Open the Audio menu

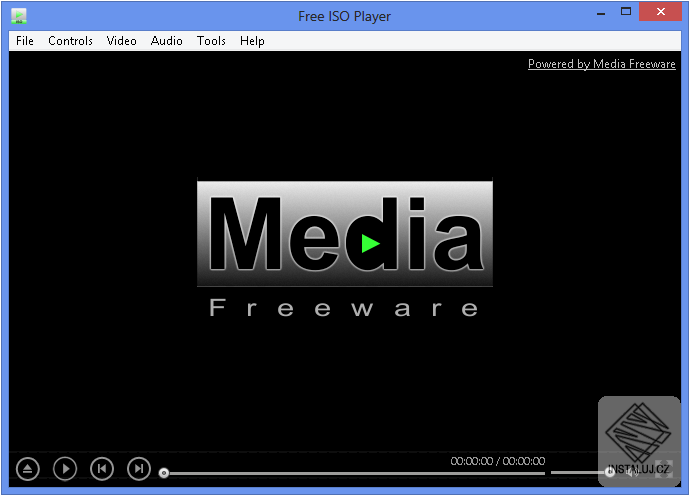[x=167, y=41]
